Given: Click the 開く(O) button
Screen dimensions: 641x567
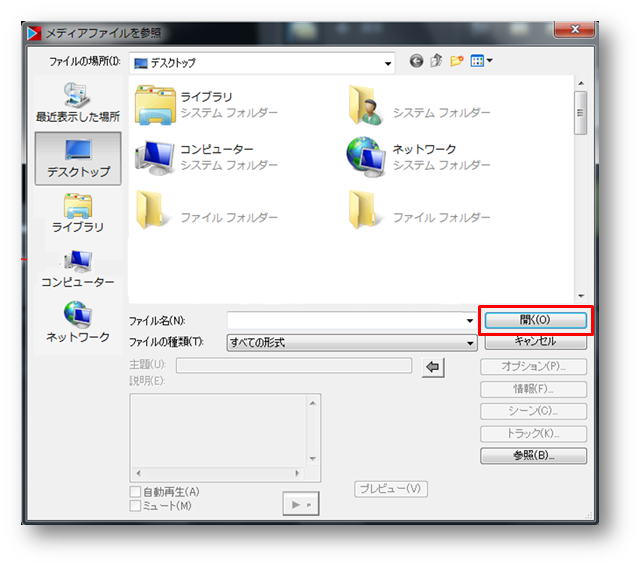Looking at the screenshot, I should coord(536,320).
